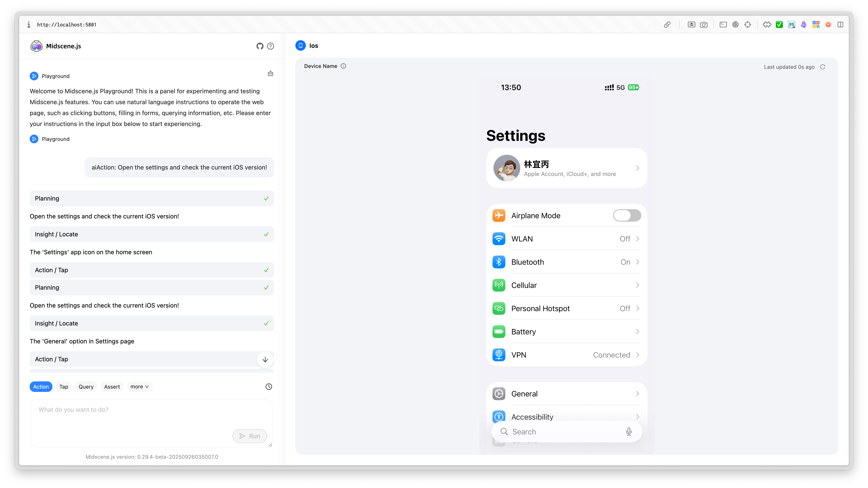Expand the first Planning step
This screenshot has width=868, height=488.
coord(152,198)
